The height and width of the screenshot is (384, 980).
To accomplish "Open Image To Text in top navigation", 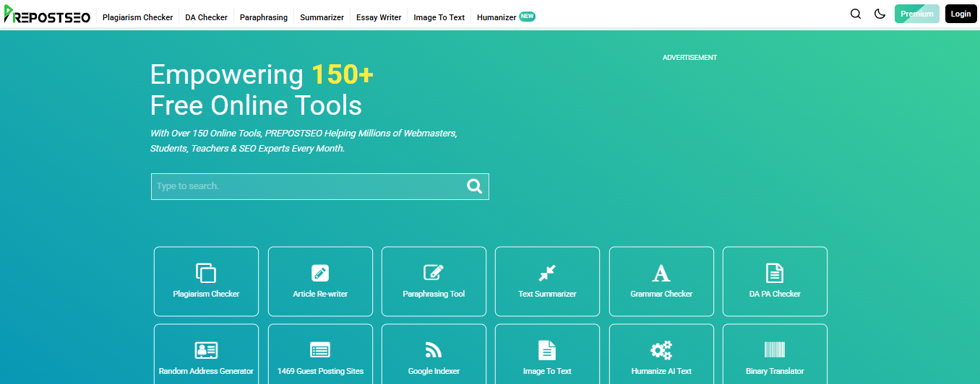I will coord(439,17).
